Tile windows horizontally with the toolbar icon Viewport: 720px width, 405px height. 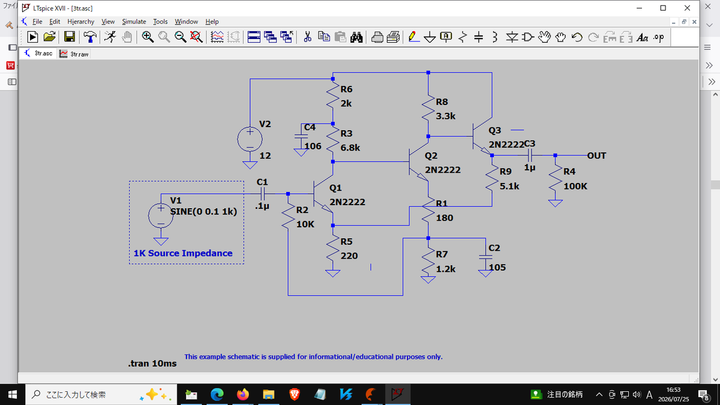254,37
